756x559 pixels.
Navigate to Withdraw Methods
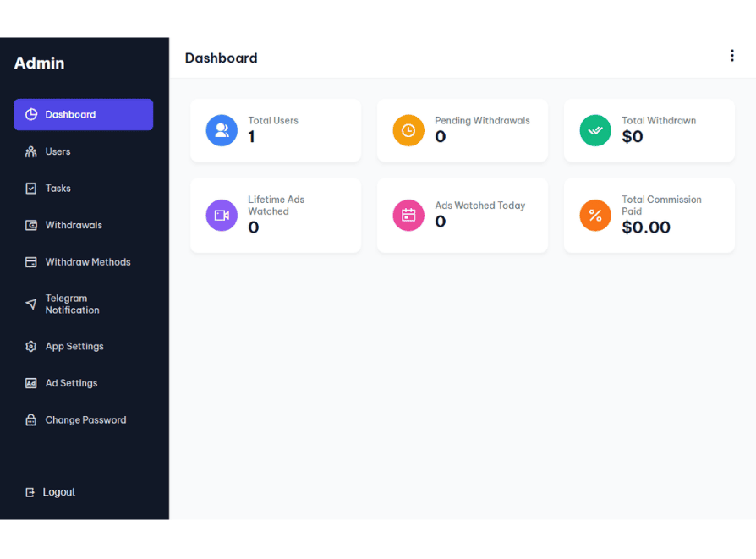click(x=88, y=262)
